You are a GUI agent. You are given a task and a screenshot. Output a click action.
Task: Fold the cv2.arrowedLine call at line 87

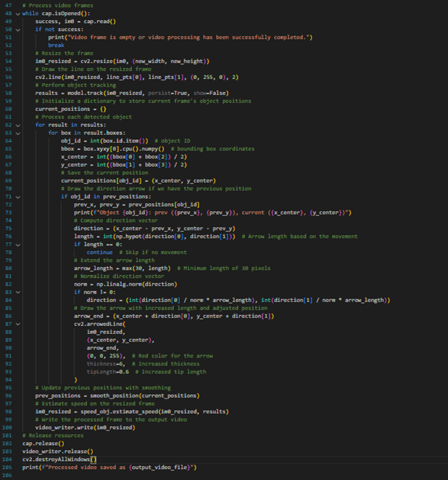[x=18, y=324]
